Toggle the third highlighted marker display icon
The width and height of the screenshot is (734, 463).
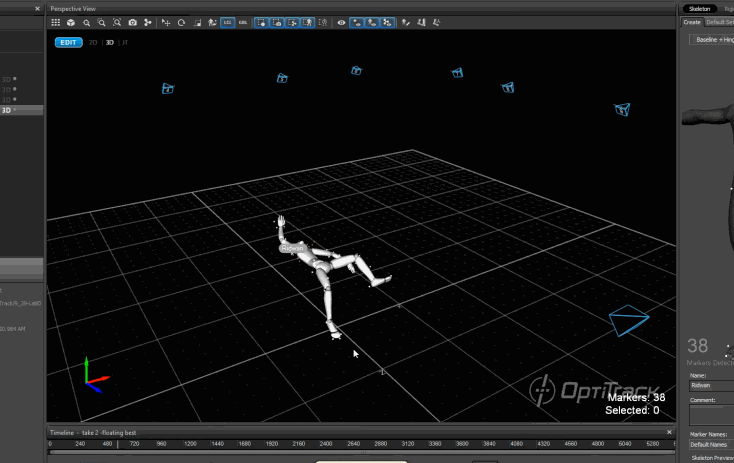point(387,22)
